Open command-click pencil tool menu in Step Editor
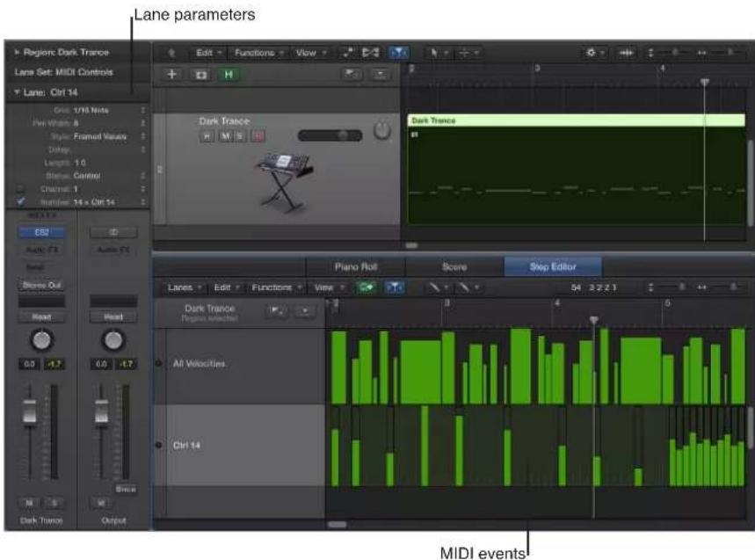The height and width of the screenshot is (560, 755). click(x=468, y=287)
